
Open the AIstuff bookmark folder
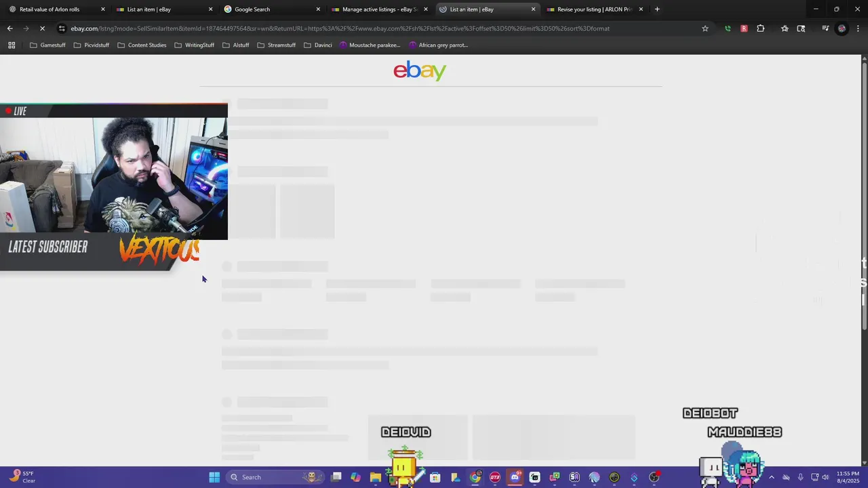[x=236, y=45]
